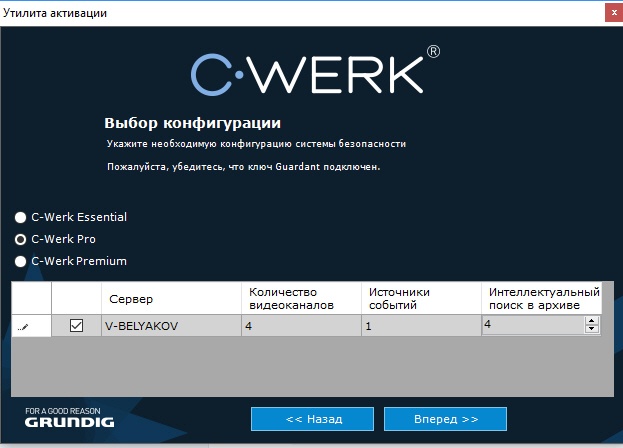623x448 pixels.
Task: Proceed with the Вперед >> button
Action: (x=445, y=418)
